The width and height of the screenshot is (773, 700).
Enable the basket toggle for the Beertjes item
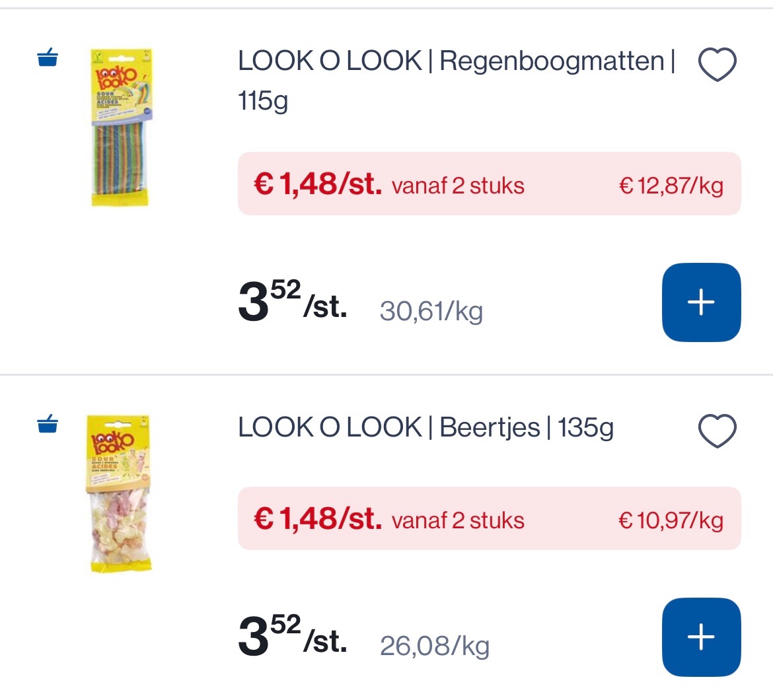(x=46, y=426)
